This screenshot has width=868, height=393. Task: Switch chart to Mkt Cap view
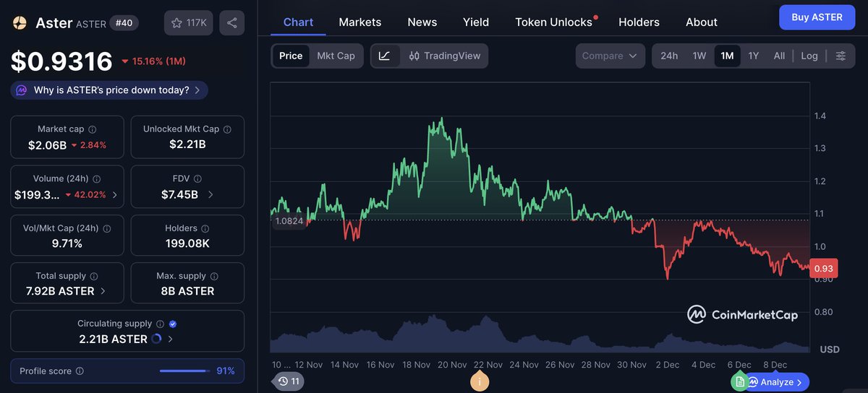point(336,56)
